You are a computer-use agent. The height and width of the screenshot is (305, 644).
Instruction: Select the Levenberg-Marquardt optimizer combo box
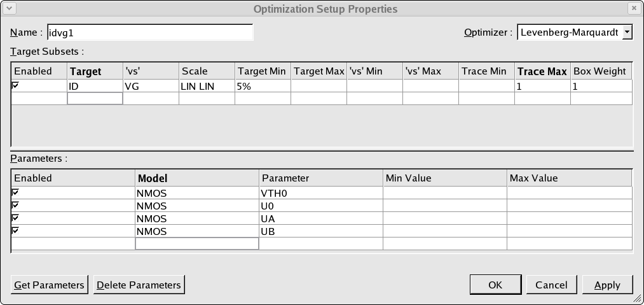click(575, 32)
